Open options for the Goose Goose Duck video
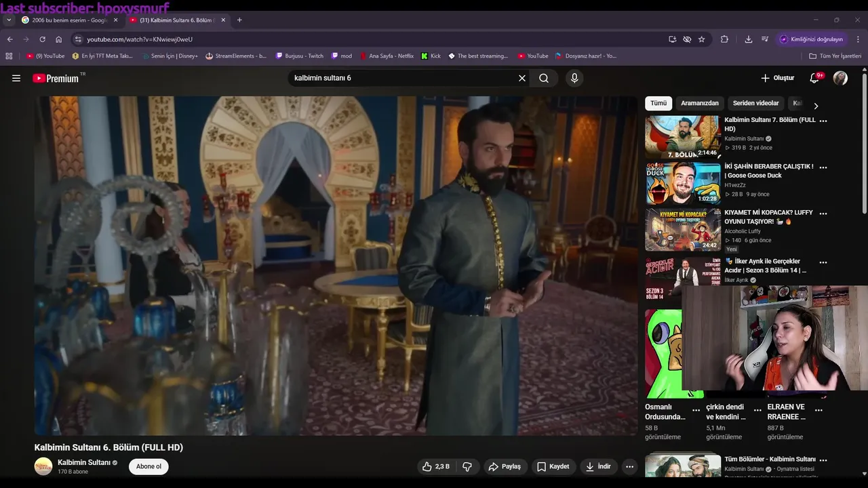 [823, 167]
